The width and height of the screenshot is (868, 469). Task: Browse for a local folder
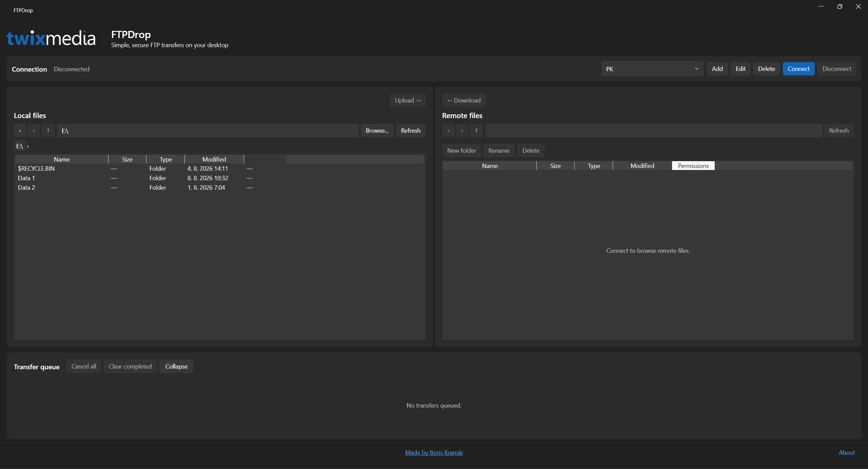point(377,131)
